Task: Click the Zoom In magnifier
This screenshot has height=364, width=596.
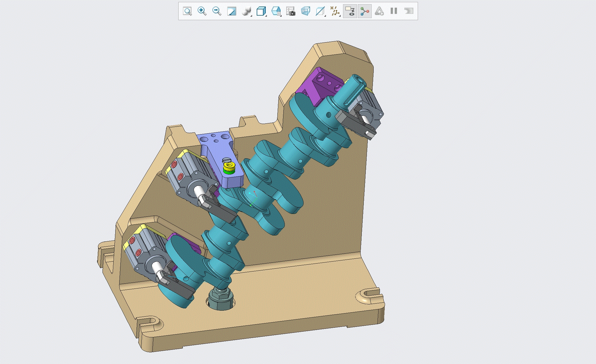Action: pos(202,11)
